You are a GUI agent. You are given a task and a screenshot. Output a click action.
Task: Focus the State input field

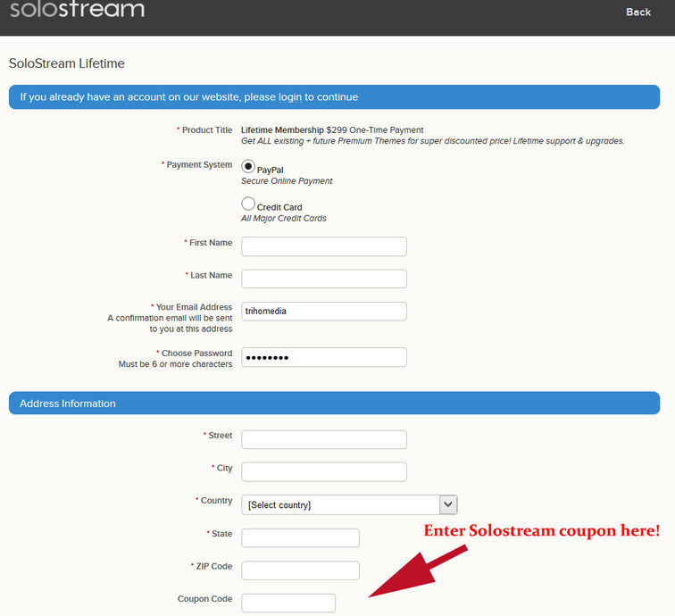point(300,538)
